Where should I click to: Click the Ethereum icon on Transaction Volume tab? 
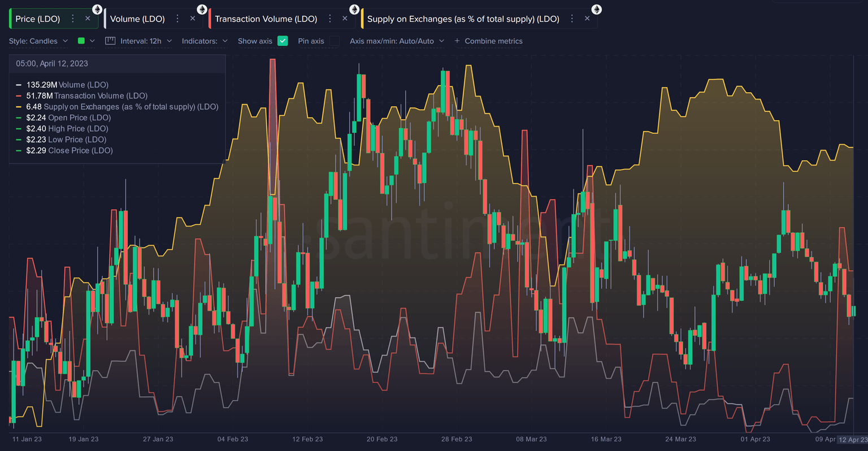click(x=354, y=9)
